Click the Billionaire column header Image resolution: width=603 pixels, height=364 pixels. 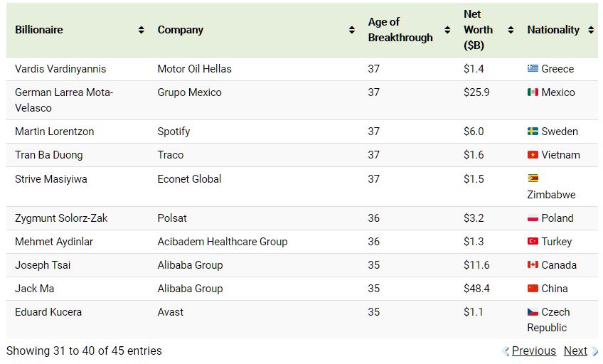coord(39,30)
